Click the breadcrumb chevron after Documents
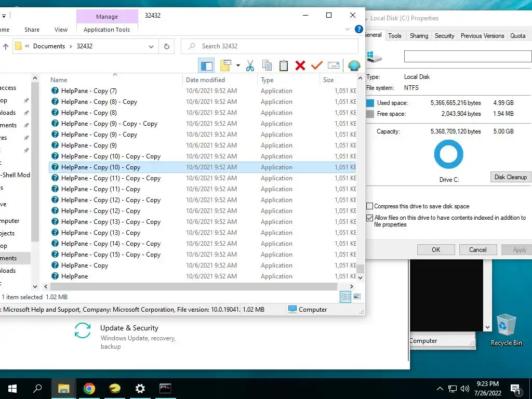Screen dimensions: 532x399 coord(71,46)
